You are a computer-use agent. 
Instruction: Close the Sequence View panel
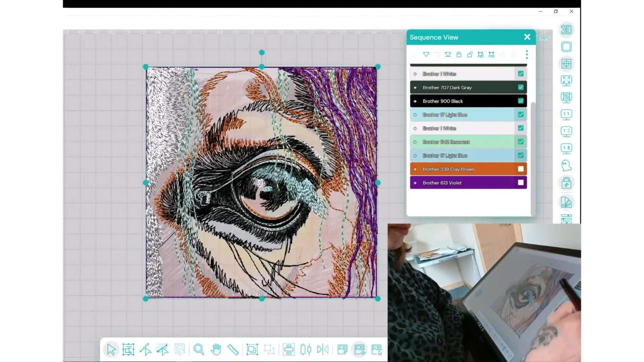click(527, 37)
